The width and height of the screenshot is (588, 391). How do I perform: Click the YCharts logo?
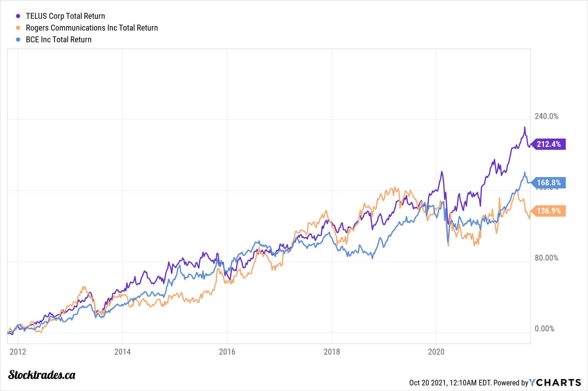555,382
